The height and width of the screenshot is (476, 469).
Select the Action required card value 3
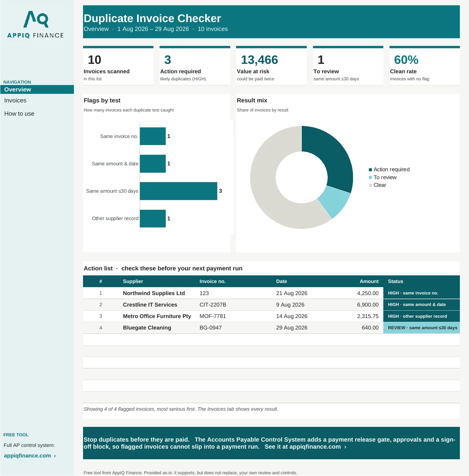click(x=168, y=60)
